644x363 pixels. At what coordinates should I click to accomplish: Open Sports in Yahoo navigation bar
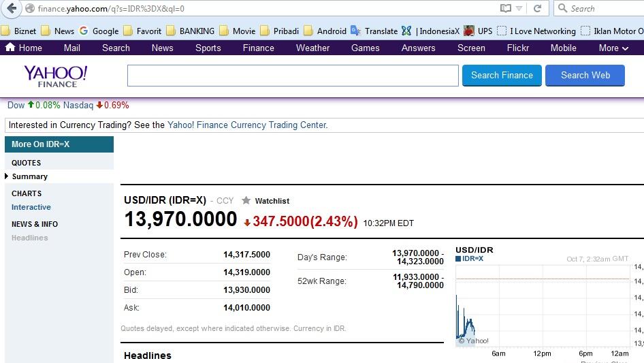pos(208,48)
